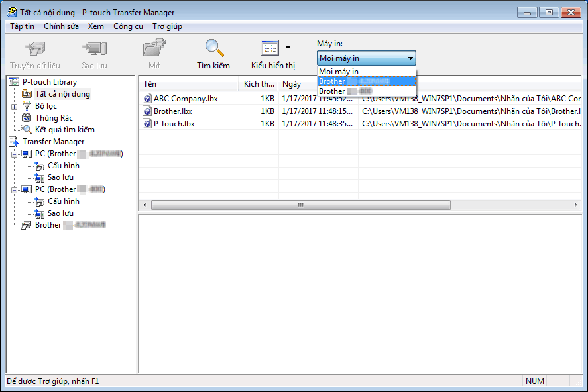Select the Bộ lọc filter item

coord(46,106)
